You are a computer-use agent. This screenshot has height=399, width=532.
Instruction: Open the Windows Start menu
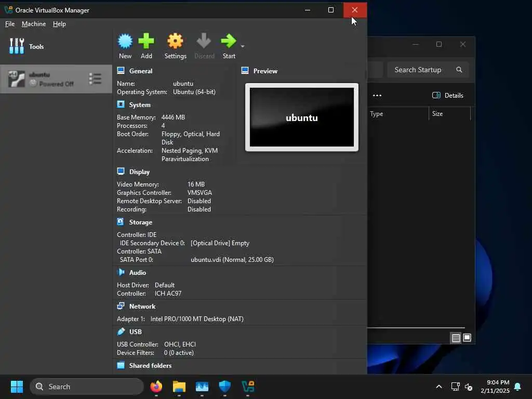point(17,387)
